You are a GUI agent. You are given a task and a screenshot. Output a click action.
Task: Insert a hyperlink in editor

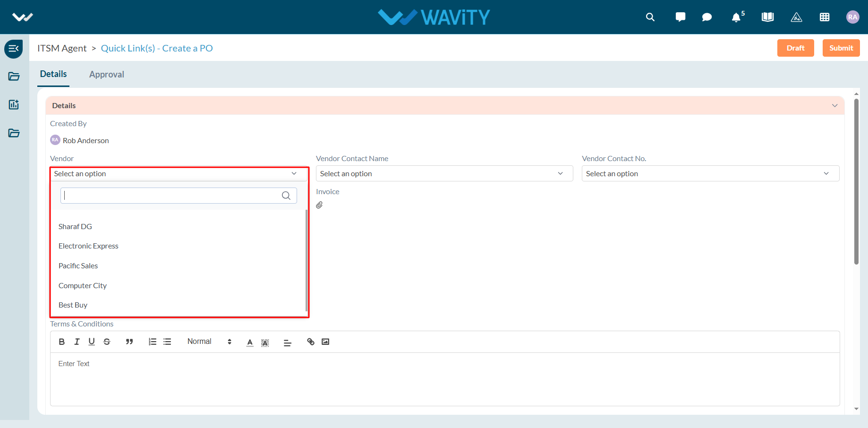point(310,342)
